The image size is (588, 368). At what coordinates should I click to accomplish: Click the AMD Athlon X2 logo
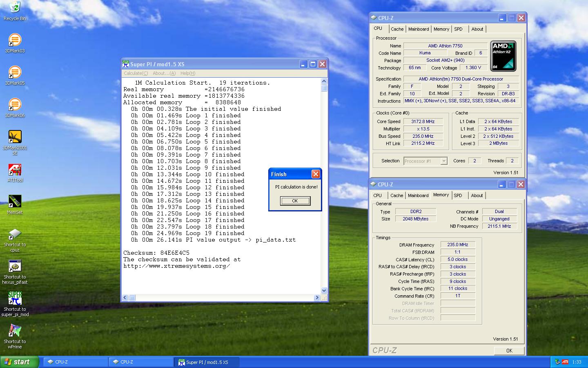(x=503, y=56)
